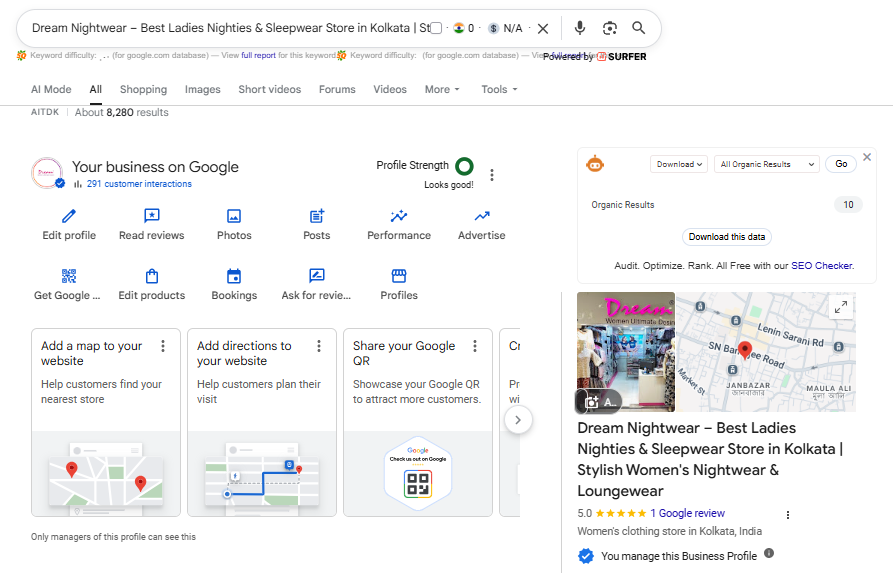Expand the More search menu
The image size is (893, 573).
442,89
